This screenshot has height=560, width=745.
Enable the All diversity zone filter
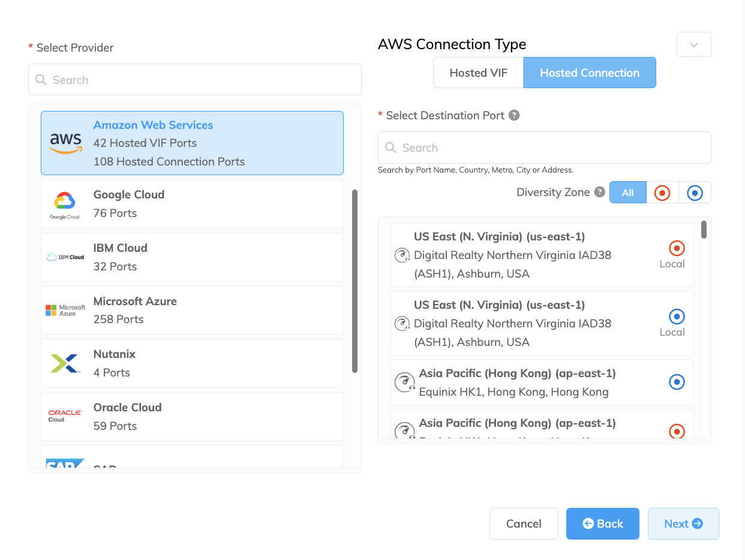coord(627,192)
